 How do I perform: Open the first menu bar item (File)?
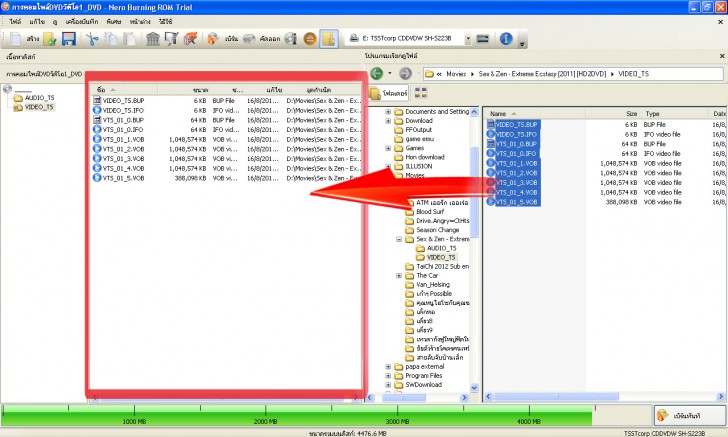pos(15,21)
